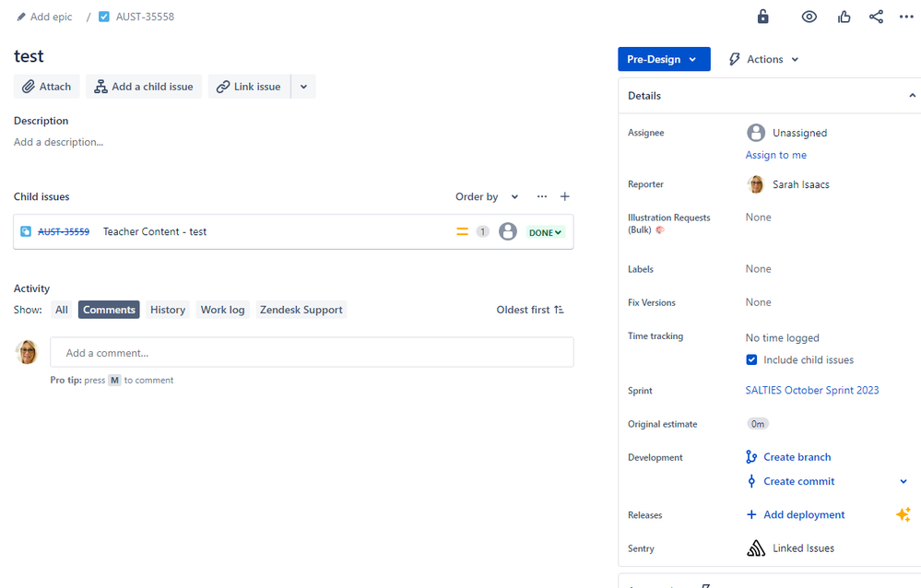The height and width of the screenshot is (588, 921).
Task: Open the dropdown arrow next to Link issue
Action: [x=303, y=87]
